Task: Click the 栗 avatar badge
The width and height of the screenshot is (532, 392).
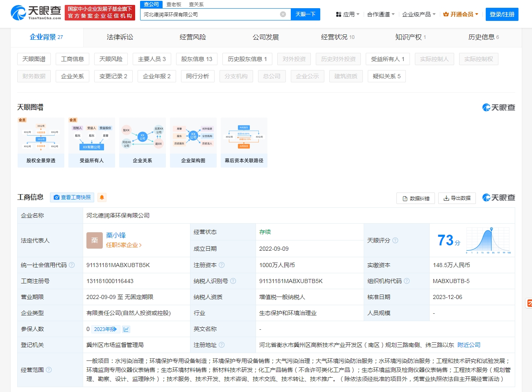Action: tap(95, 240)
